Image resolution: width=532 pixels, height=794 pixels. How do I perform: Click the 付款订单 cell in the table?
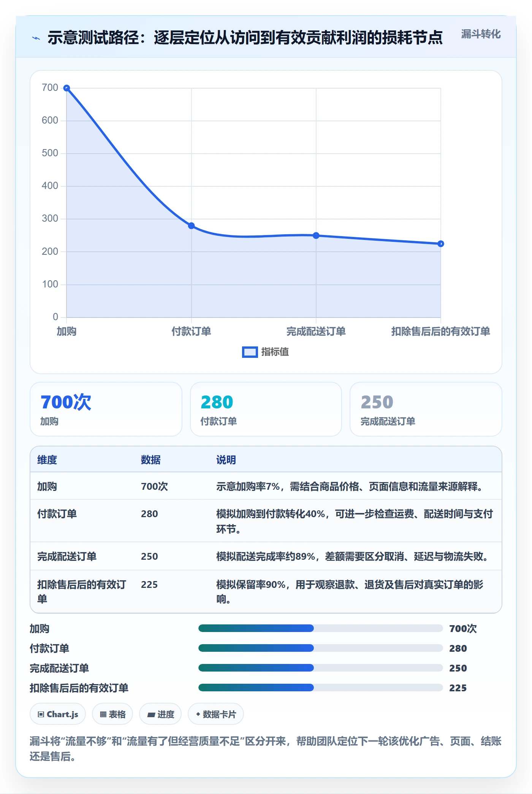point(57,514)
